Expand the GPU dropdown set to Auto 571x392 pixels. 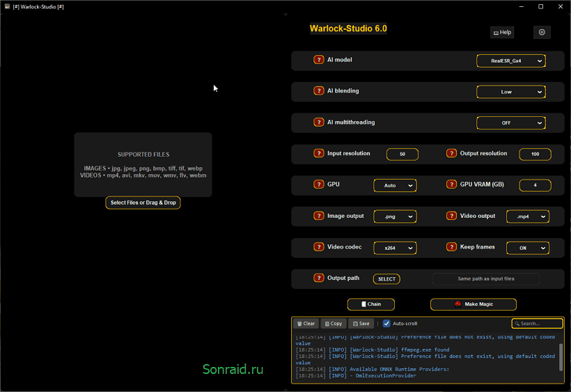pos(395,185)
